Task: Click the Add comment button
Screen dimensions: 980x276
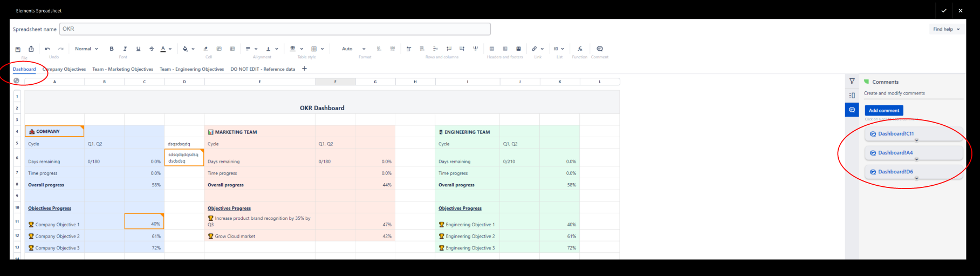Action: click(883, 110)
